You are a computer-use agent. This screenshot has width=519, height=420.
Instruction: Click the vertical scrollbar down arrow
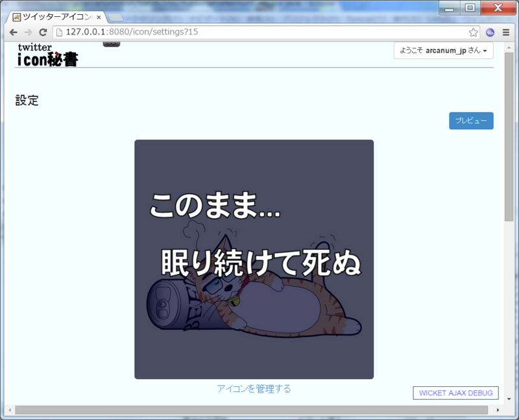pos(509,399)
